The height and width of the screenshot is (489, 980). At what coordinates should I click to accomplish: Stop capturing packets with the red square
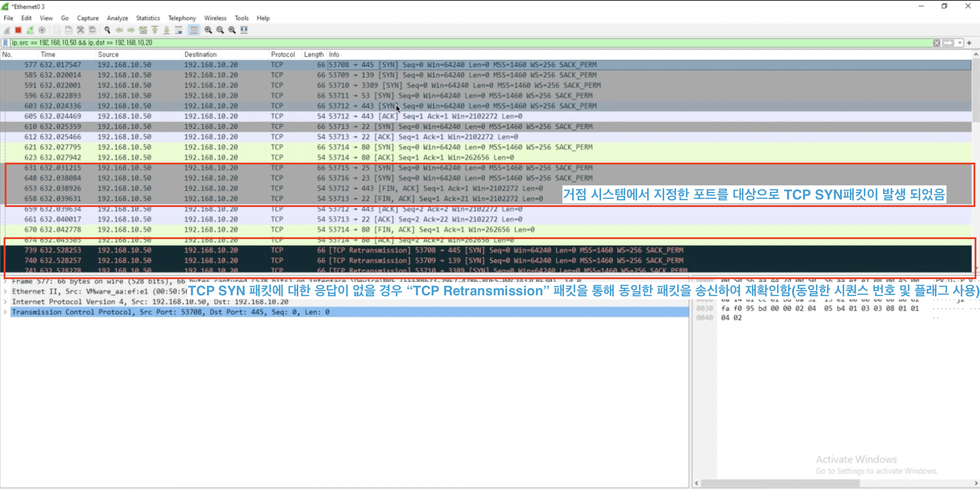coord(18,30)
